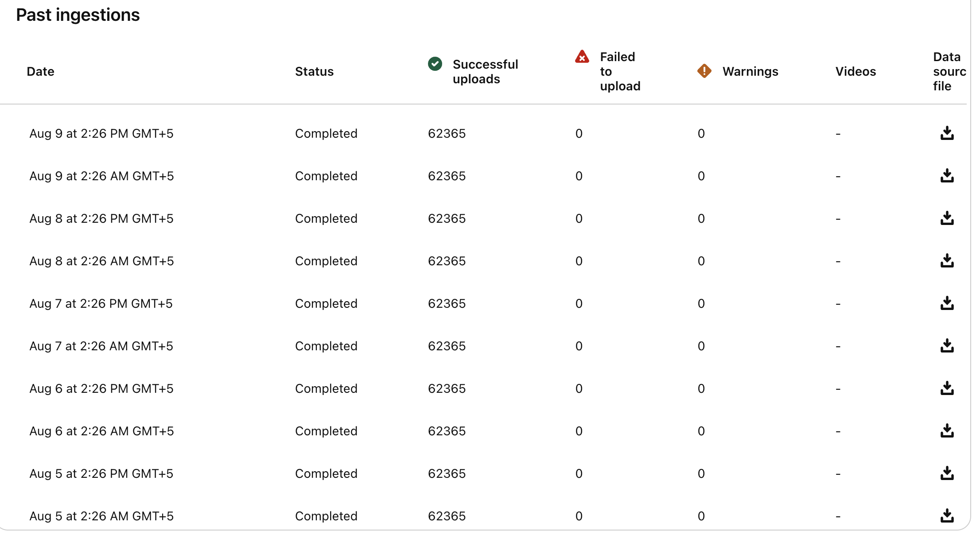This screenshot has height=550, width=980.
Task: Select the Aug 9 at 2:26 PM ingestion date
Action: 101,133
